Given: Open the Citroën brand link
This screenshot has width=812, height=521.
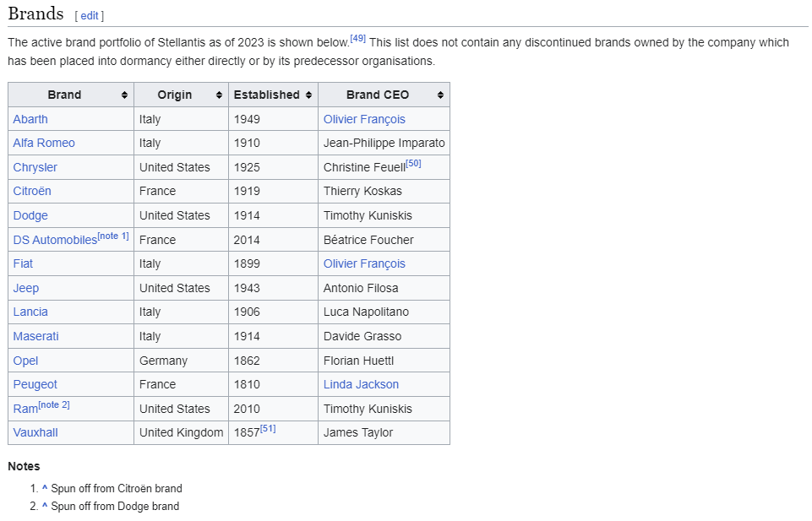Looking at the screenshot, I should point(32,191).
